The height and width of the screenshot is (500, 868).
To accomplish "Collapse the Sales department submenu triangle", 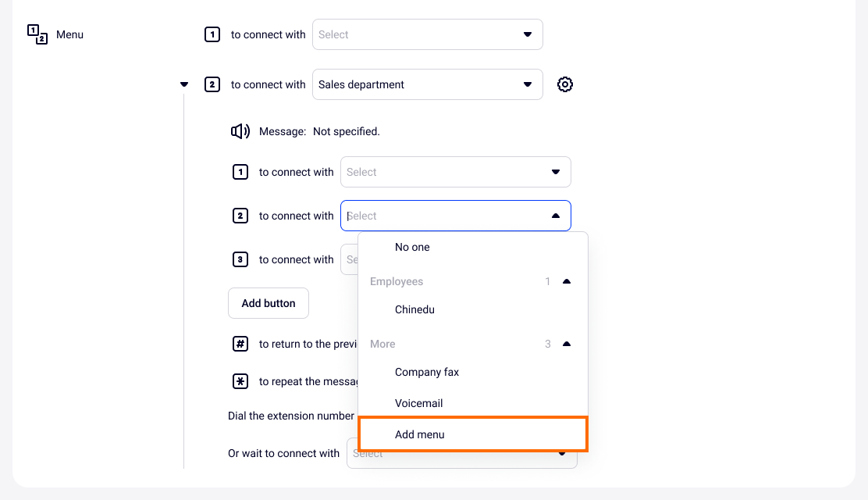I will [x=184, y=84].
